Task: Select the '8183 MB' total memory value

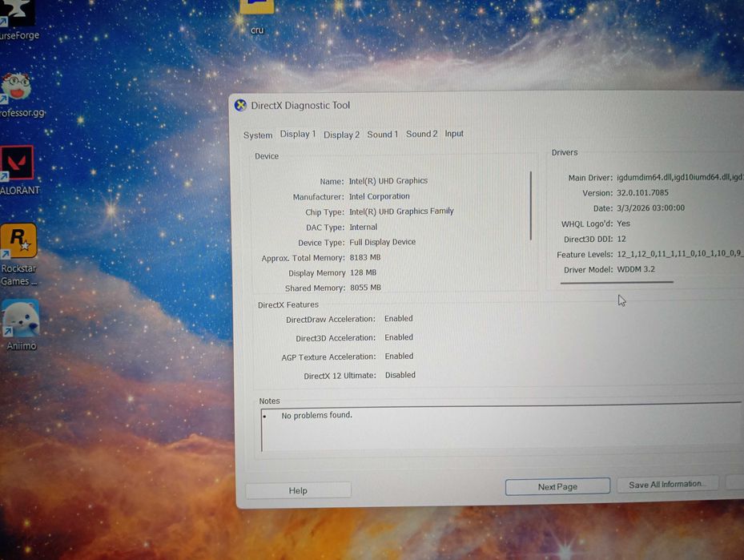Action: coord(365,257)
